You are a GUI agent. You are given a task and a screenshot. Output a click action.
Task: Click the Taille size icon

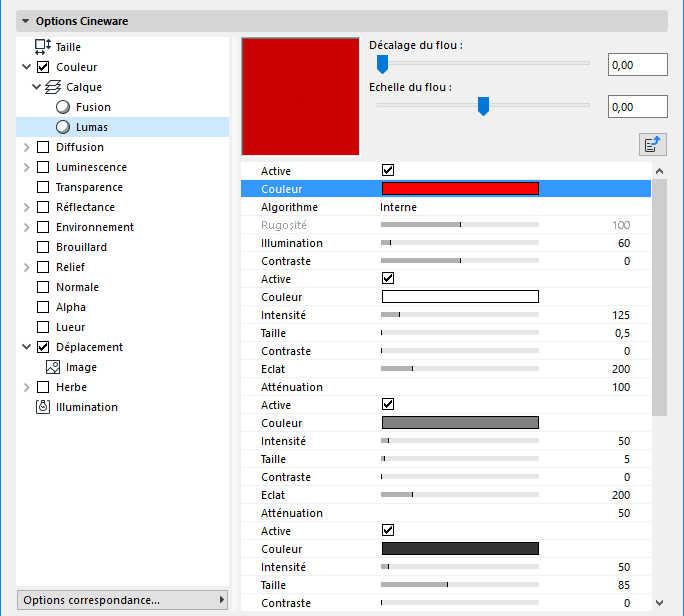click(43, 47)
